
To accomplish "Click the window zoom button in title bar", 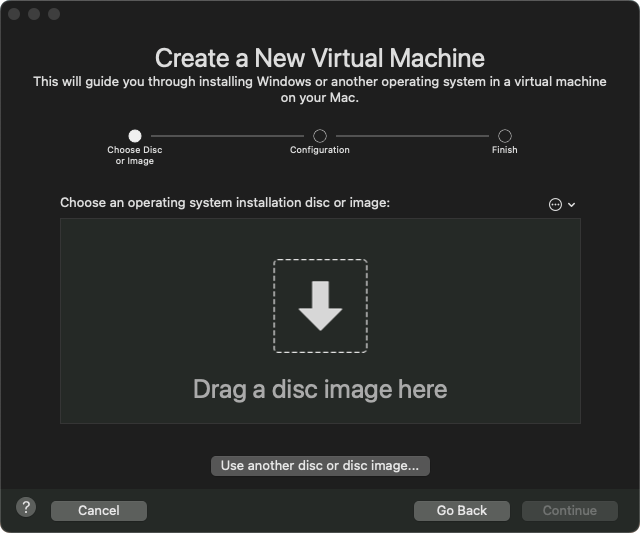I will coord(54,14).
